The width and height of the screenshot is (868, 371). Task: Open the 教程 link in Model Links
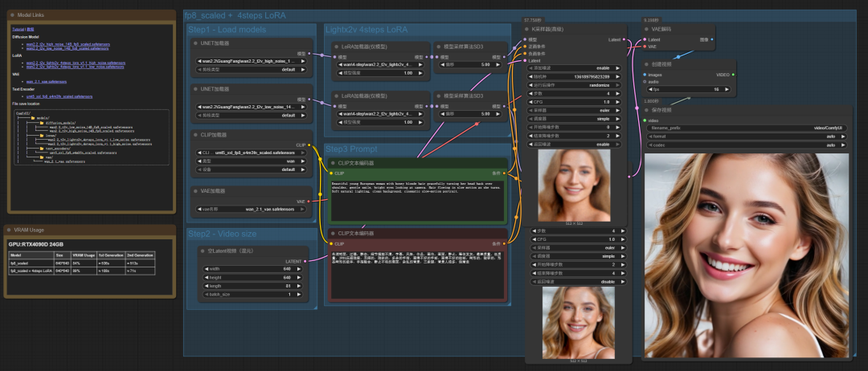[31, 29]
